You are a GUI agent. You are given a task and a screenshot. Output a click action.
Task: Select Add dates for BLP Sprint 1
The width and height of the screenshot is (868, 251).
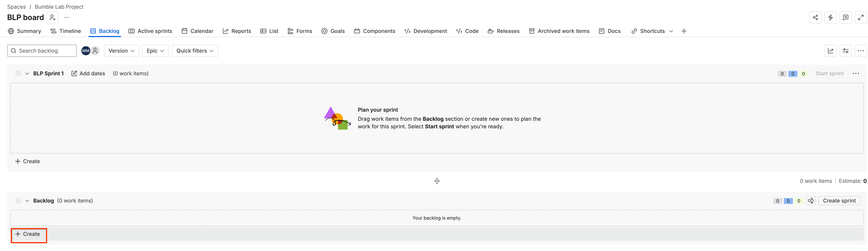tap(88, 73)
